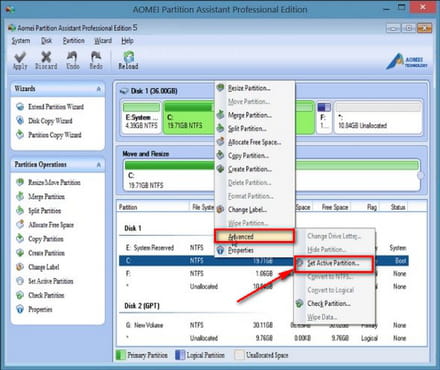Collapse the Wizards panel

click(x=99, y=89)
